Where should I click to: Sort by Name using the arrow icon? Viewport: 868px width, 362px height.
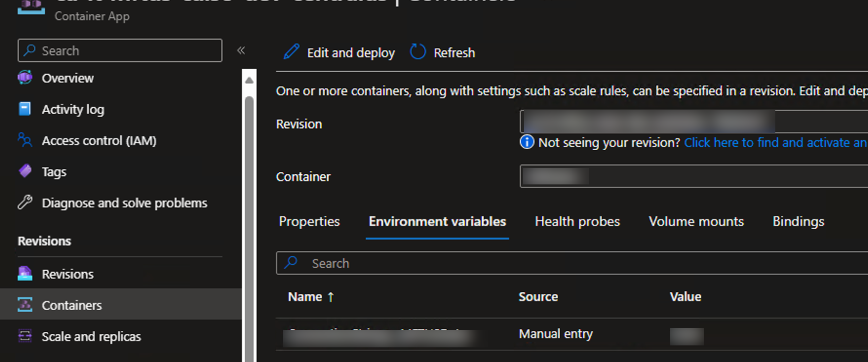(331, 297)
